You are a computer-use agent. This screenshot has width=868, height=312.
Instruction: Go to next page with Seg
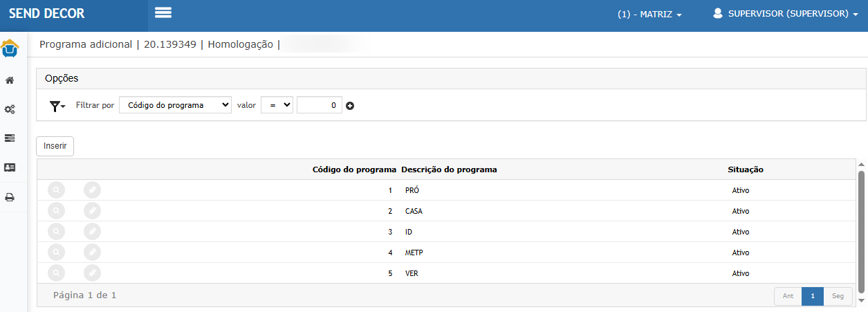tap(838, 296)
